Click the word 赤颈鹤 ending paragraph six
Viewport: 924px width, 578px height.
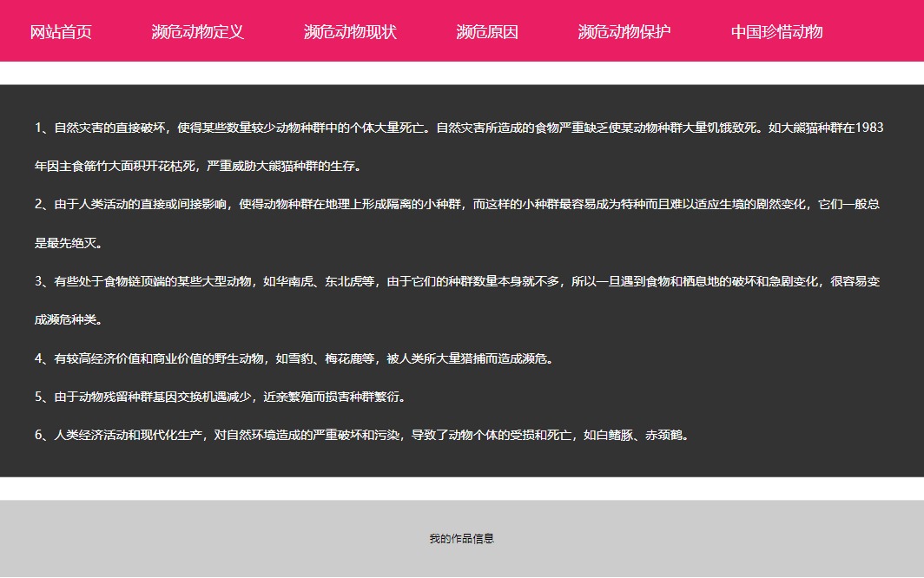pos(665,436)
